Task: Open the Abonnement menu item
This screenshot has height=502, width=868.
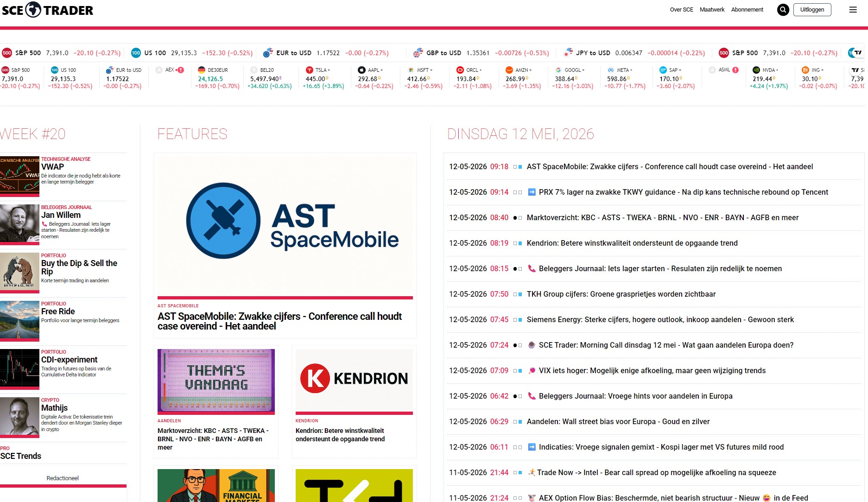Action: pyautogui.click(x=747, y=10)
